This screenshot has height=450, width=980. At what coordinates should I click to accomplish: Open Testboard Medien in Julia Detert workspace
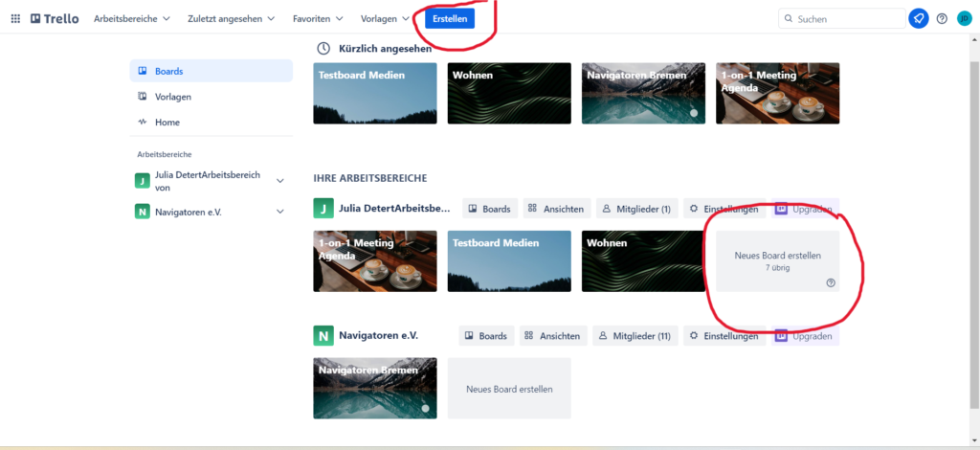[x=509, y=261]
